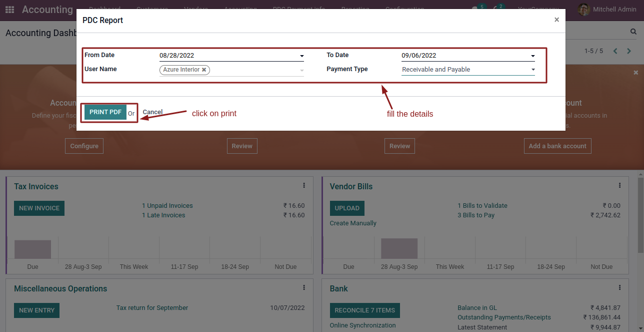
Task: Click Review button for the second step
Action: [x=242, y=146]
